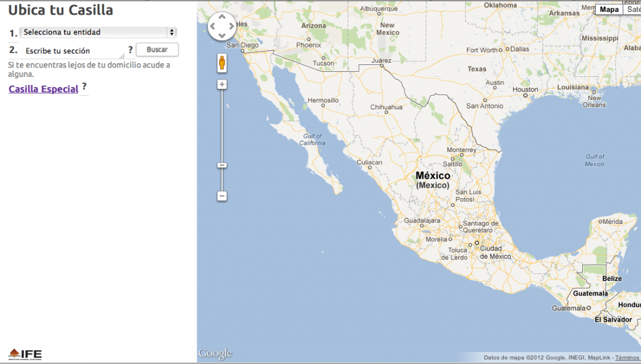This screenshot has height=364, width=641.
Task: Zoom in with the plus button
Action: (x=222, y=84)
